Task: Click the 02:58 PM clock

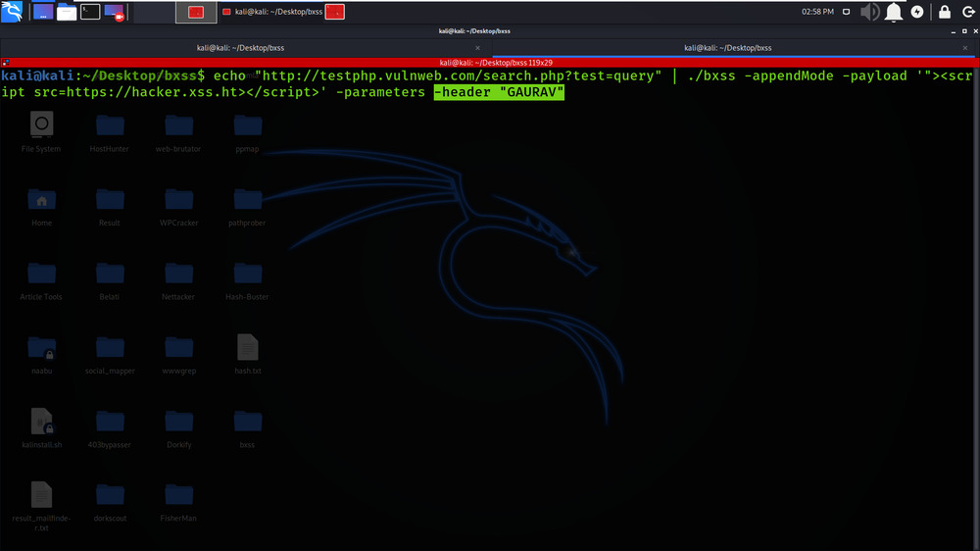Action: [x=817, y=12]
